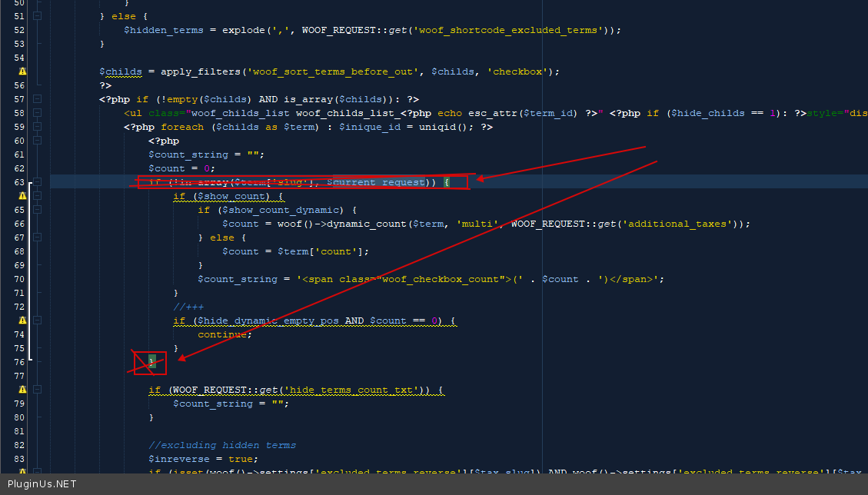Place cursor on the 'continue' statement
Viewport: 868px width, 495px height.
pyautogui.click(x=222, y=334)
